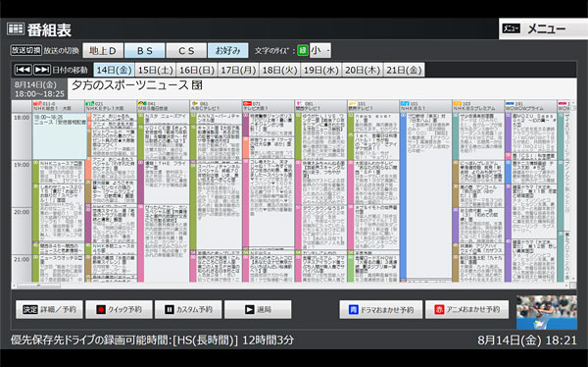588x367 pixels.
Task: Click the horizontal scrollbar under program grid
Action: point(291,286)
